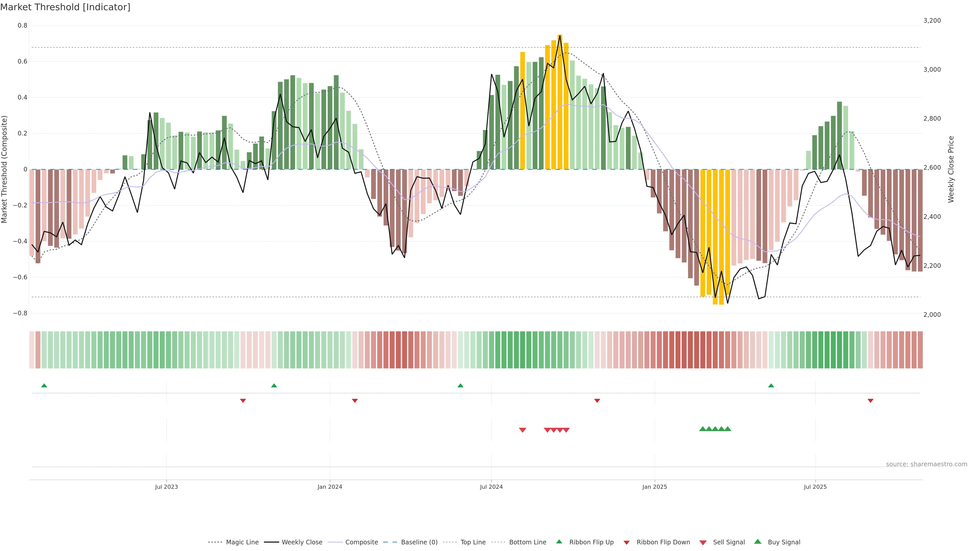Click the rightmost green buy signal triangle
The height and width of the screenshot is (551, 980).
click(728, 429)
